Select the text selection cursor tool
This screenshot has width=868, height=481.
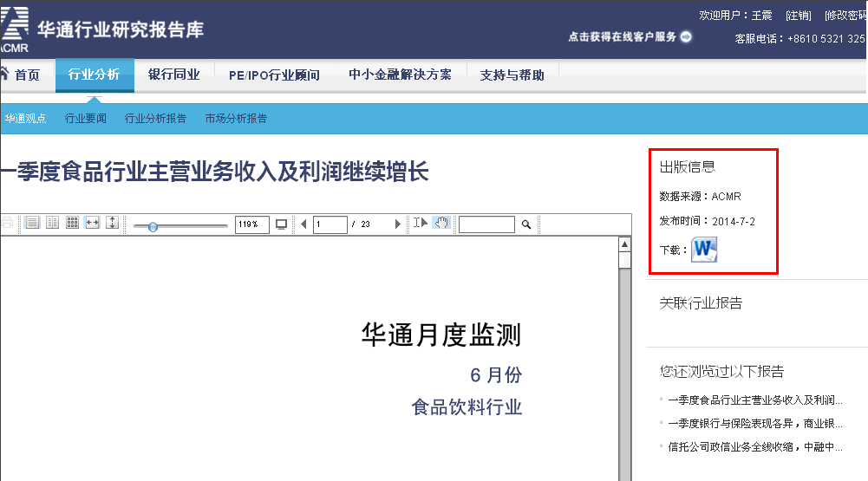pyautogui.click(x=421, y=223)
